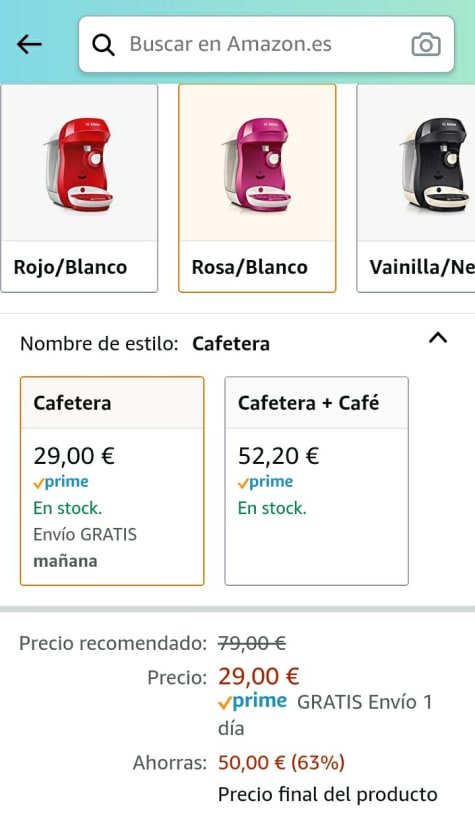
Task: Tap the pink coffee machine thumbnail
Action: (x=258, y=164)
